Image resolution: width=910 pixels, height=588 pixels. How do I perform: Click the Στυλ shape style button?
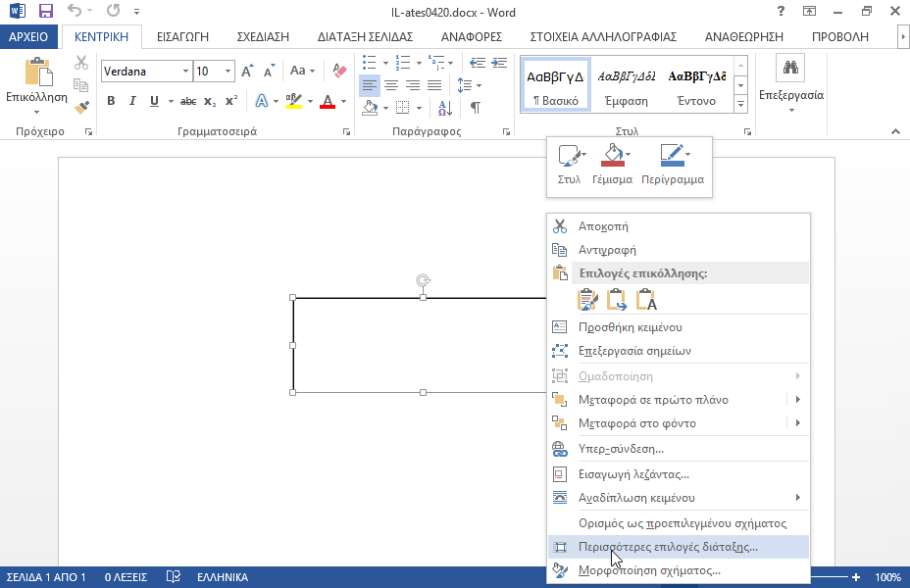(x=570, y=165)
